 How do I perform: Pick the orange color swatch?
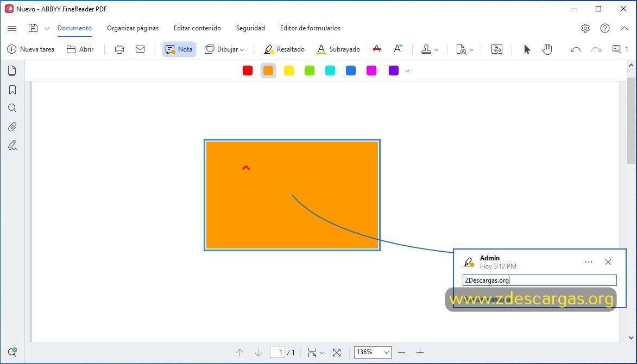coord(268,71)
